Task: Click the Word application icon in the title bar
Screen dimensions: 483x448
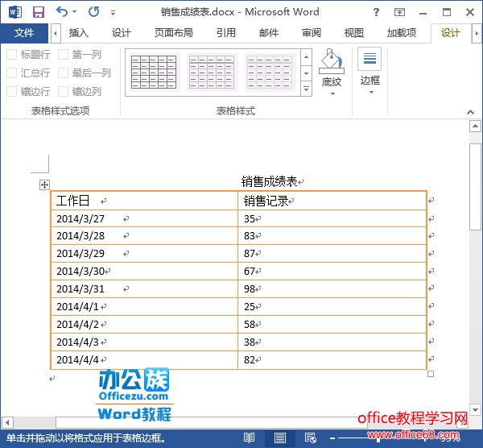Action: (14, 12)
